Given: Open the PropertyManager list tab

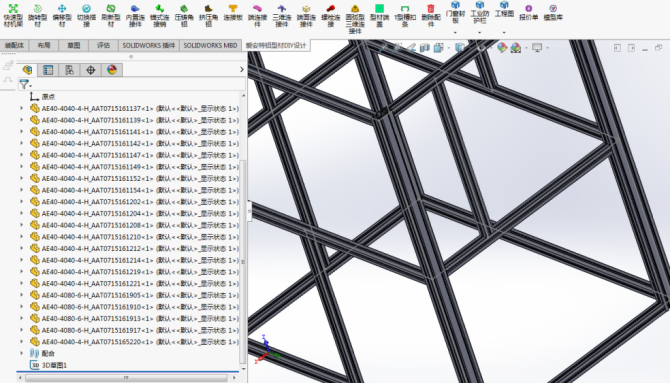Looking at the screenshot, I should (x=48, y=70).
